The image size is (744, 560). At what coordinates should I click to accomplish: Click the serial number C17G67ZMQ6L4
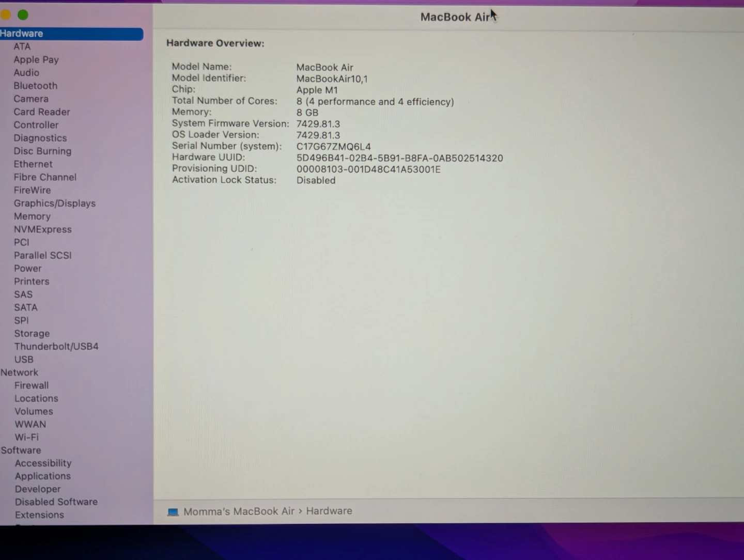pyautogui.click(x=334, y=147)
